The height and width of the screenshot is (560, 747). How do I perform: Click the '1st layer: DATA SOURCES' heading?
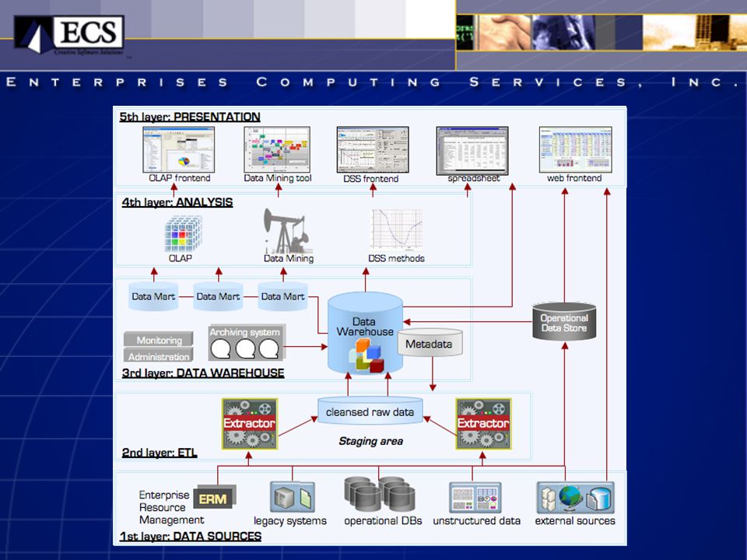tap(190, 536)
